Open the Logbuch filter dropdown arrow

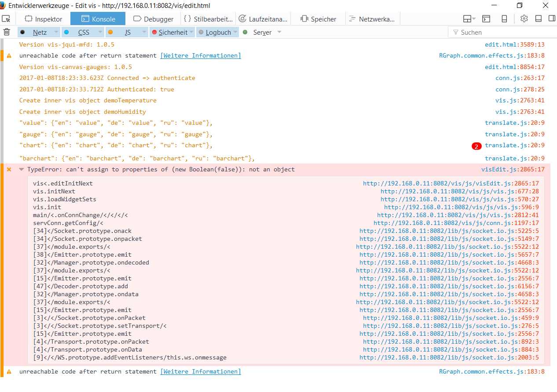click(x=235, y=33)
